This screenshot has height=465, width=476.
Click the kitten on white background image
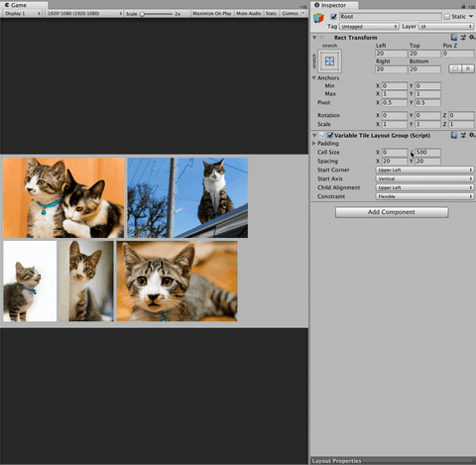[x=30, y=281]
